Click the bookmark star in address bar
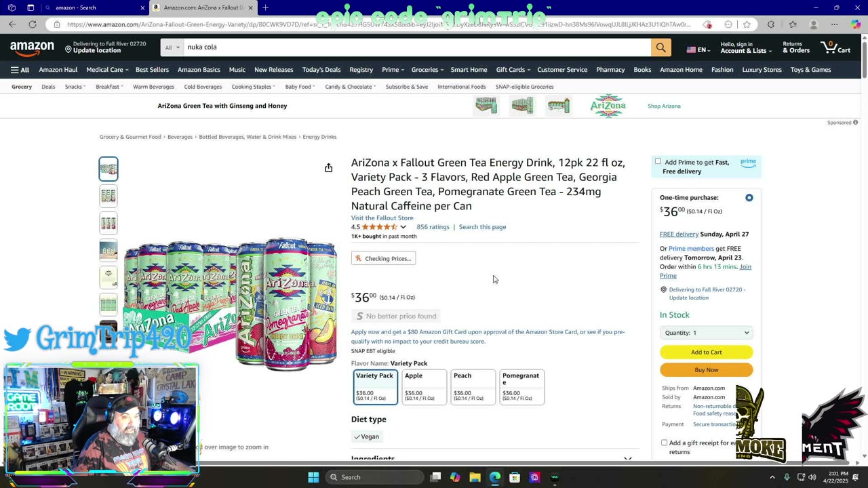This screenshot has height=488, width=868. [x=747, y=24]
